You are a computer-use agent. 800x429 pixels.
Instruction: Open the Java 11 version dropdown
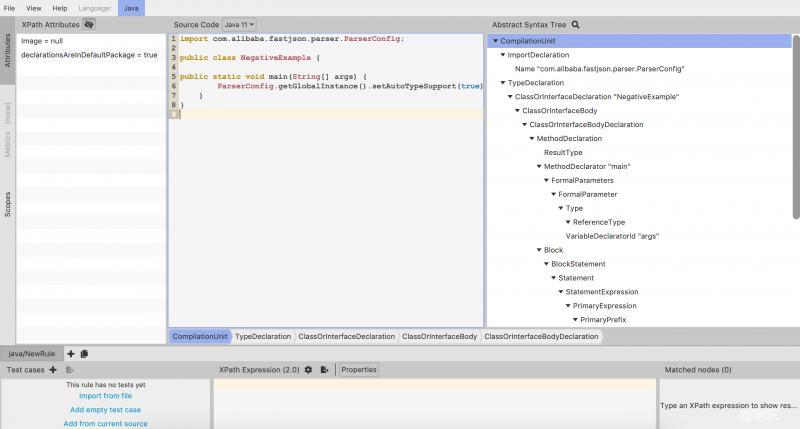point(239,24)
